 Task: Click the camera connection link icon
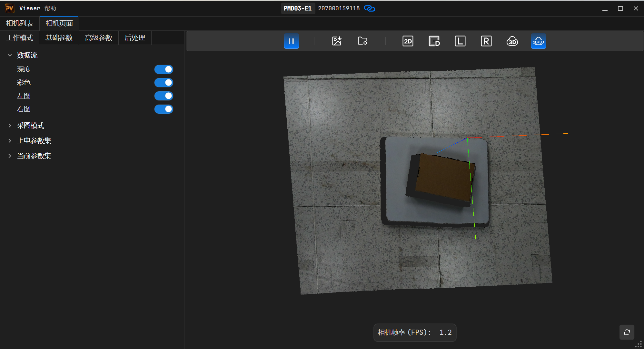(370, 8)
